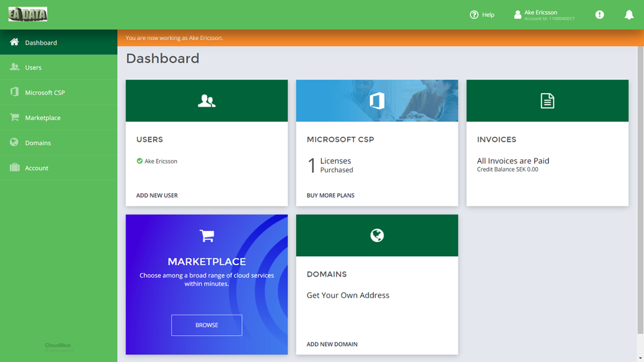Click the 'now working as Ake Ericsson' banner

[380, 38]
